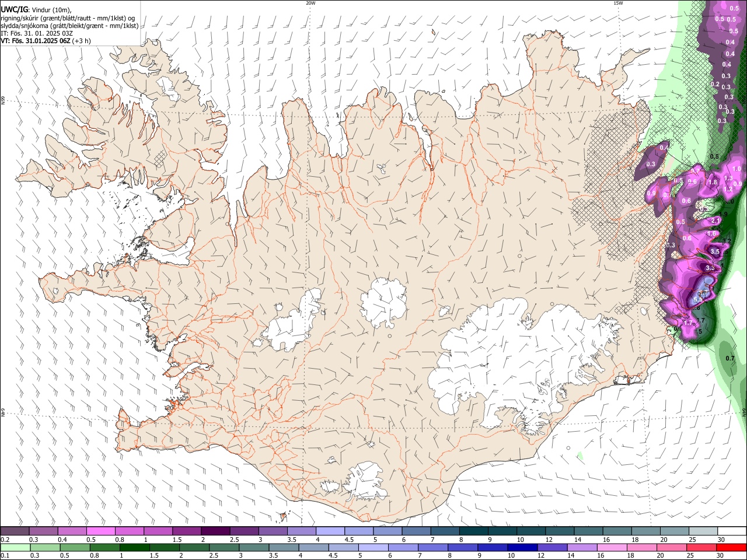
Task: Choose the pale lilac 5–6 rain legend swatch
Action: [x=375, y=547]
